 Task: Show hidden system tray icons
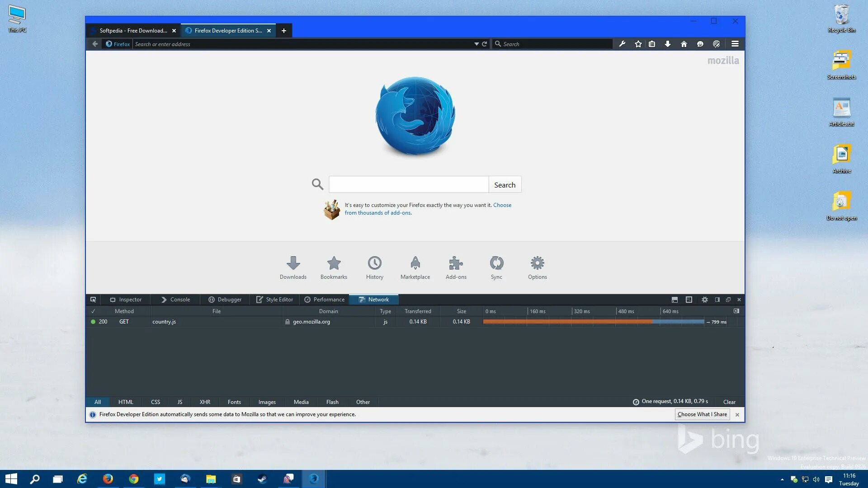click(x=782, y=479)
